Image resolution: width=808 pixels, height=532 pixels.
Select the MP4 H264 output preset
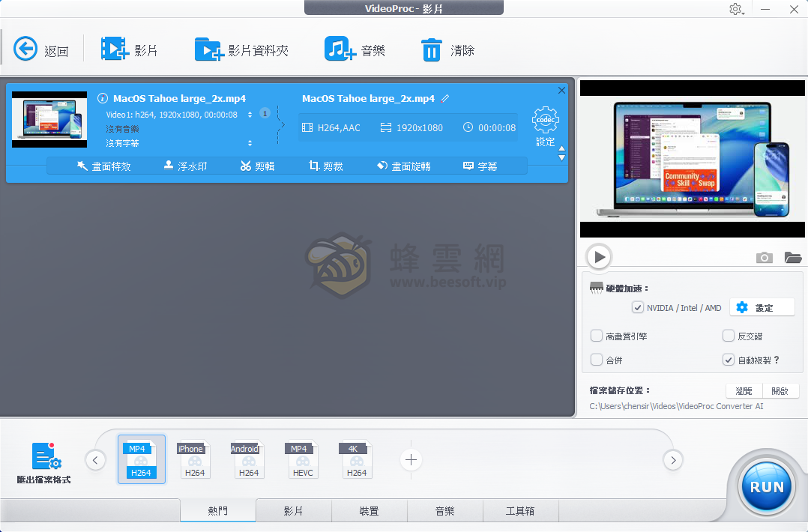(x=141, y=459)
